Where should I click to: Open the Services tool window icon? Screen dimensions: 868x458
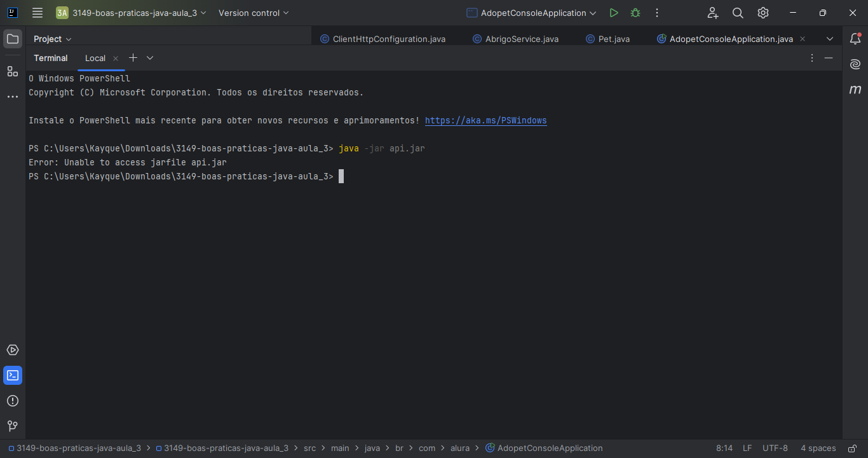click(x=13, y=350)
